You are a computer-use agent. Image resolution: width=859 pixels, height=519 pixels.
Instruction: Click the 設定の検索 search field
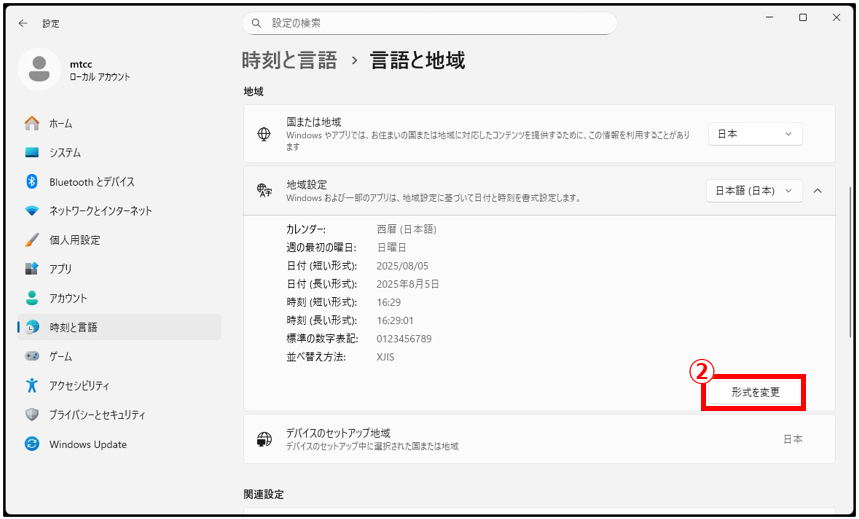point(430,24)
